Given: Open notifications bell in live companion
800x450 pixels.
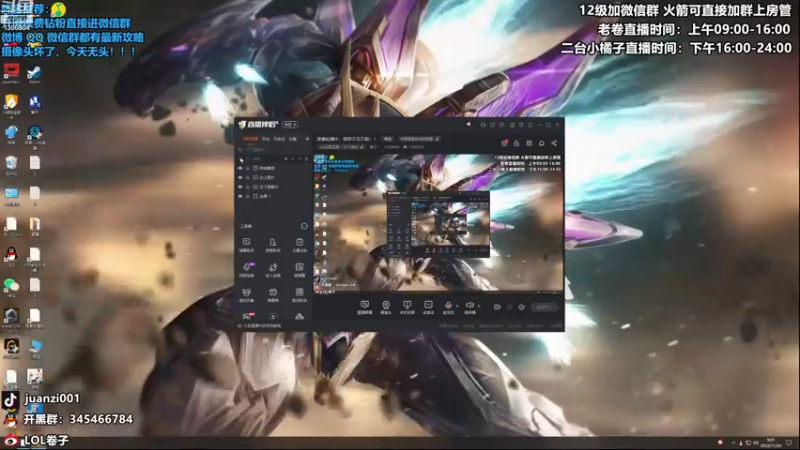Looking at the screenshot, I should [541, 143].
